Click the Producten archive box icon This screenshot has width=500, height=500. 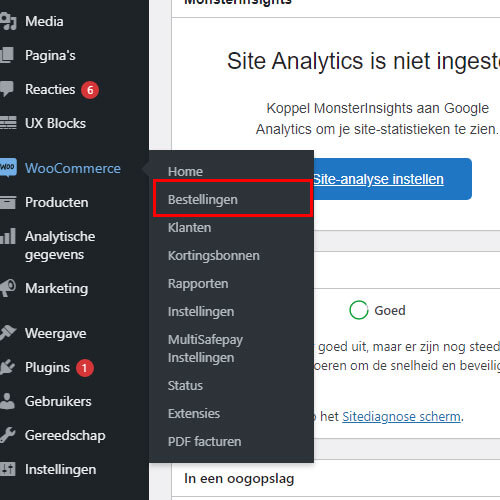click(x=8, y=202)
